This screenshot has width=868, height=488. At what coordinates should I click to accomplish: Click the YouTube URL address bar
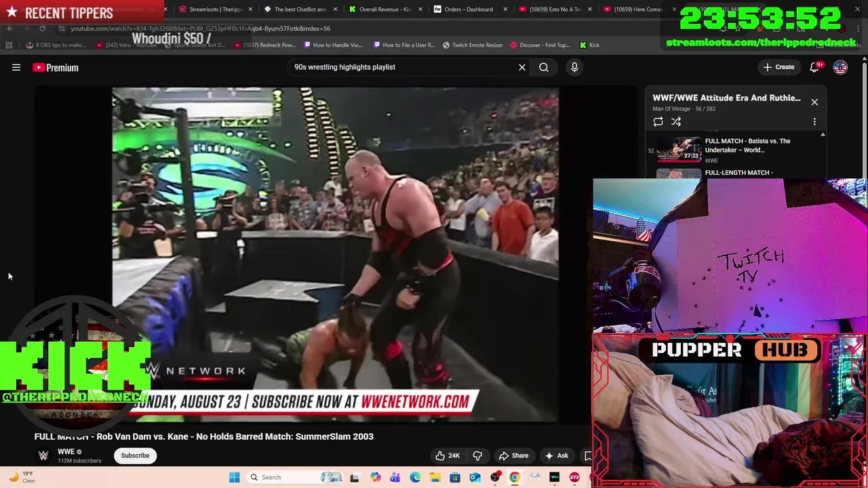coord(200,28)
